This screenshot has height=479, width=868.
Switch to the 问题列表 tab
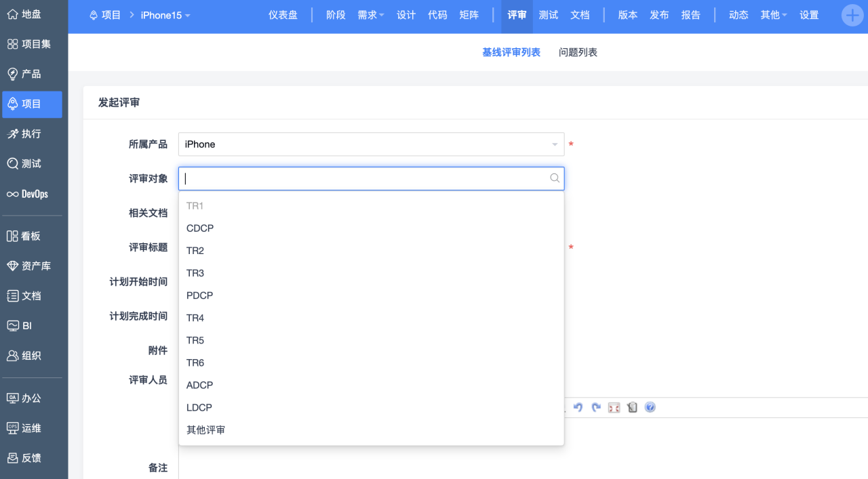pyautogui.click(x=578, y=52)
